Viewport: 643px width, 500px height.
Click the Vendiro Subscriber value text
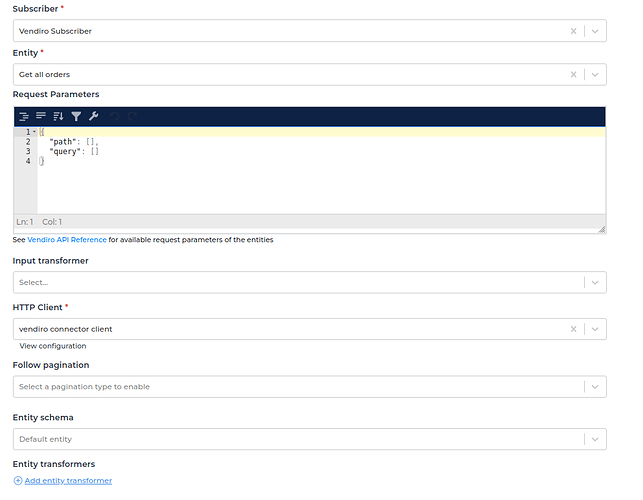click(55, 31)
